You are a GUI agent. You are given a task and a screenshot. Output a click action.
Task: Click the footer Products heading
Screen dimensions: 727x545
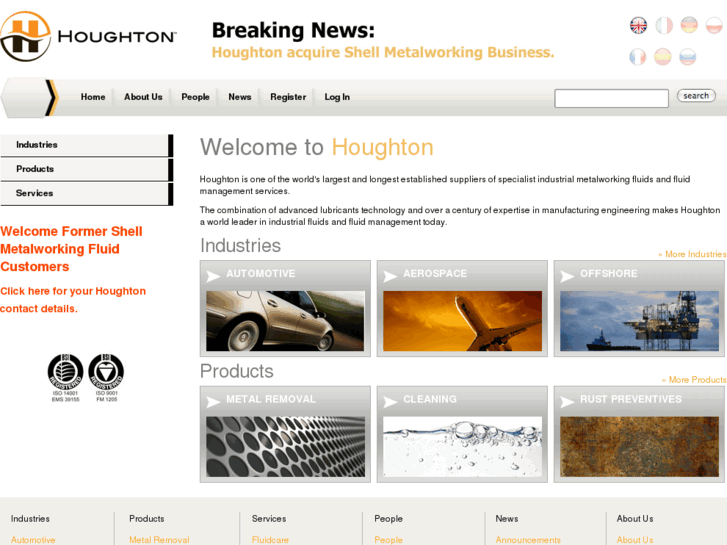pos(147,519)
